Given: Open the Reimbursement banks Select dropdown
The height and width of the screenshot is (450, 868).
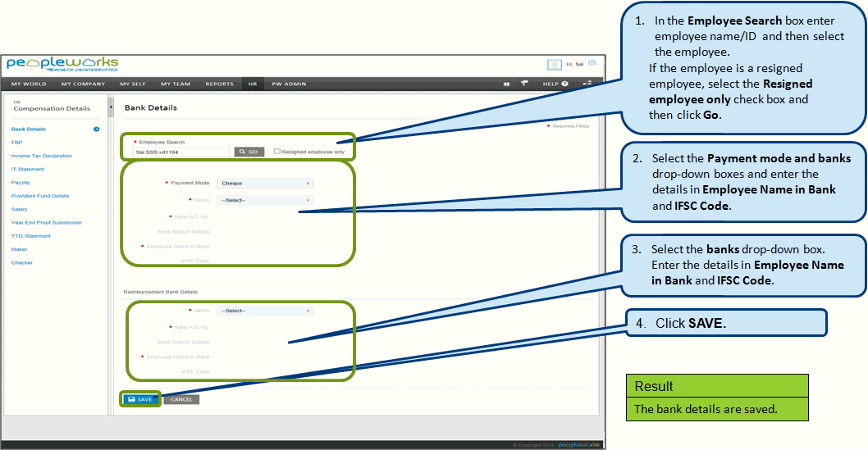Looking at the screenshot, I should (265, 311).
